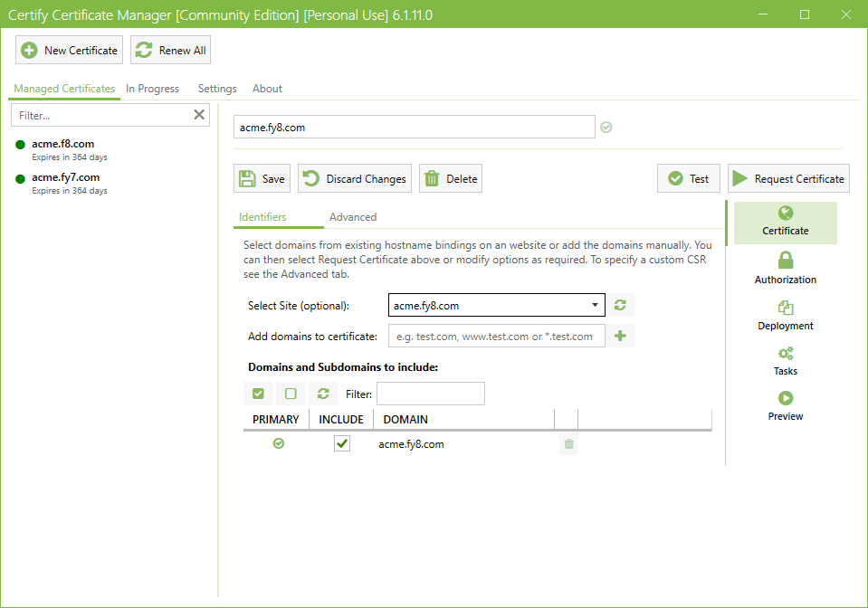Click the certificate list Filter field
This screenshot has width=868, height=608.
[x=102, y=115]
